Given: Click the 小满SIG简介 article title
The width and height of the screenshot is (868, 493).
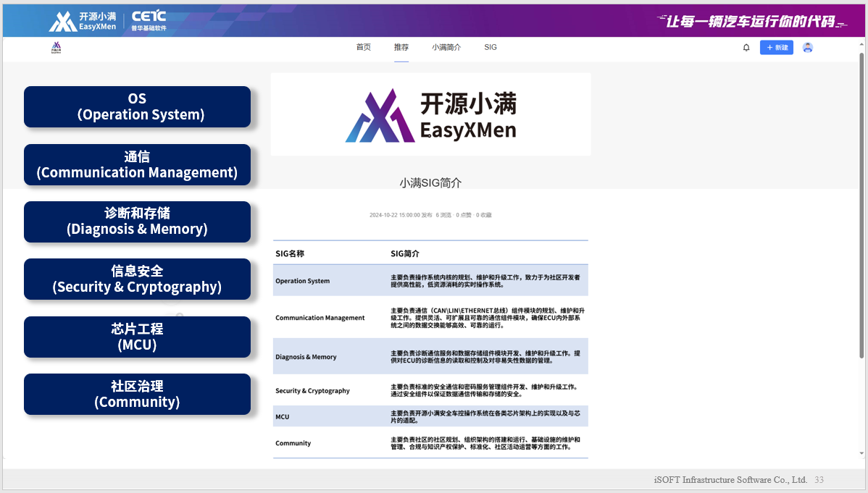Looking at the screenshot, I should tap(430, 183).
